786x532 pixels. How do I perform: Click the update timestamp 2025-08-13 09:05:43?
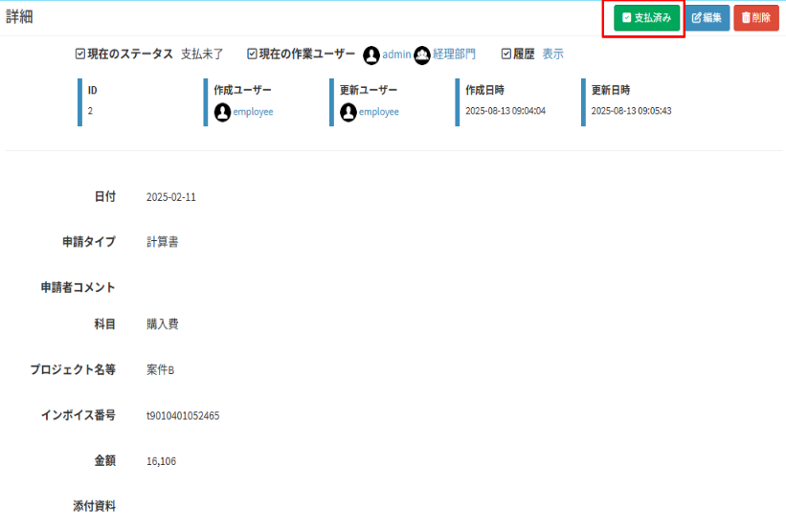click(631, 111)
